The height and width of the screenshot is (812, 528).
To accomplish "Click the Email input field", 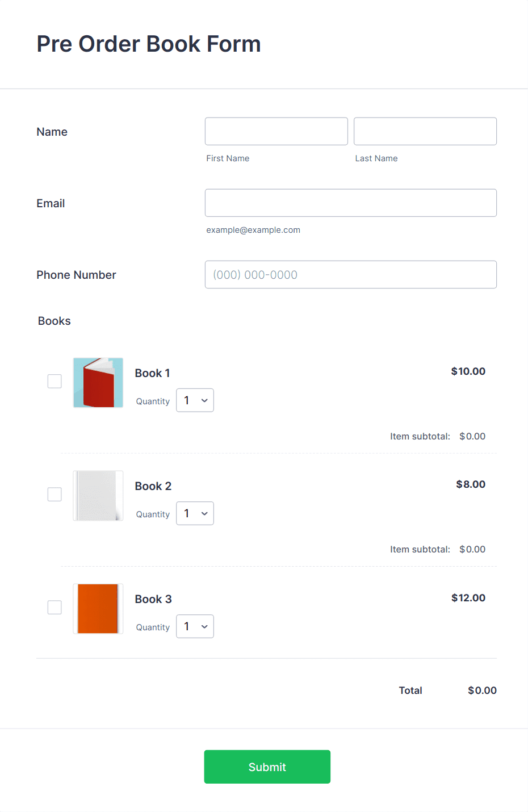I will tap(350, 202).
